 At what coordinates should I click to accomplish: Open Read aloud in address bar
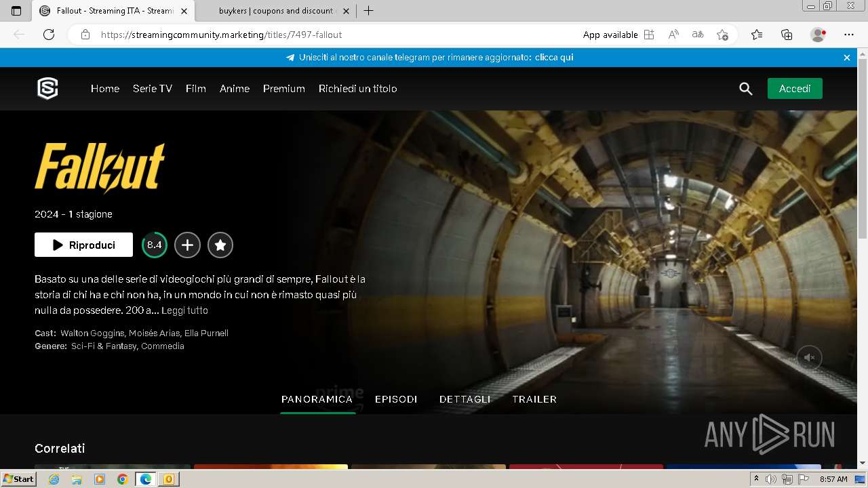pos(673,35)
